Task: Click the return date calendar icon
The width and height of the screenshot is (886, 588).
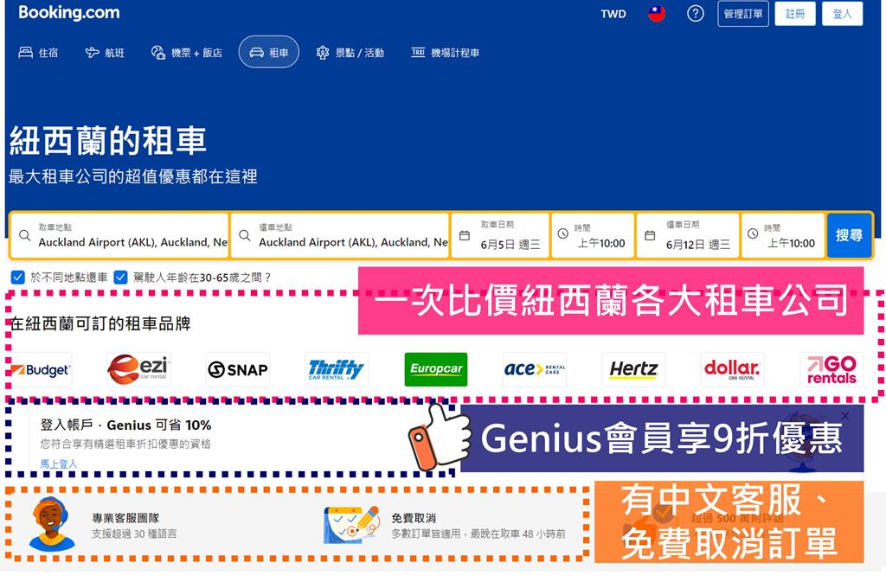Action: coord(650,235)
